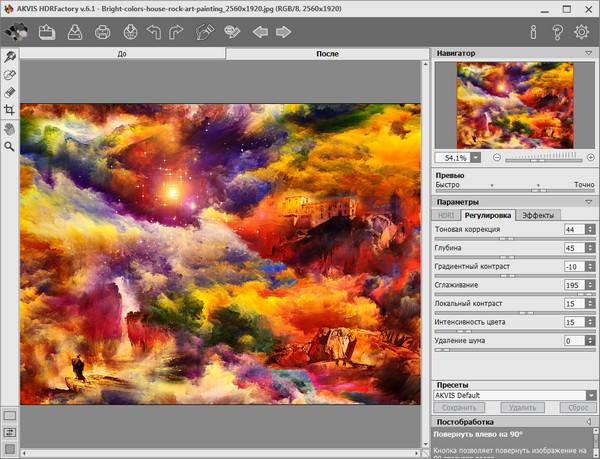
Task: Click the Undo arrow icon
Action: pyautogui.click(x=153, y=32)
